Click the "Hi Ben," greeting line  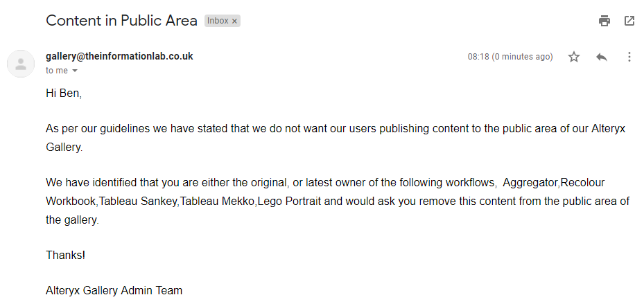tap(64, 93)
